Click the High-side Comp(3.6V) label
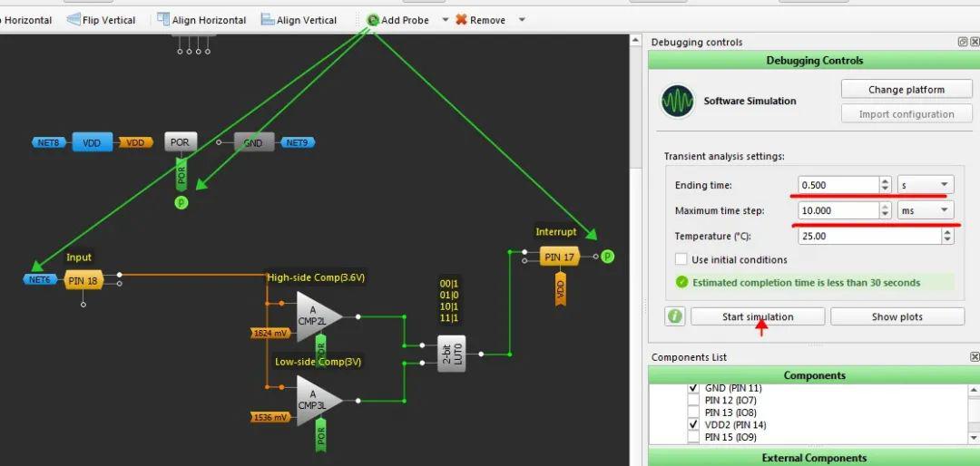This screenshot has width=980, height=466. click(x=316, y=277)
